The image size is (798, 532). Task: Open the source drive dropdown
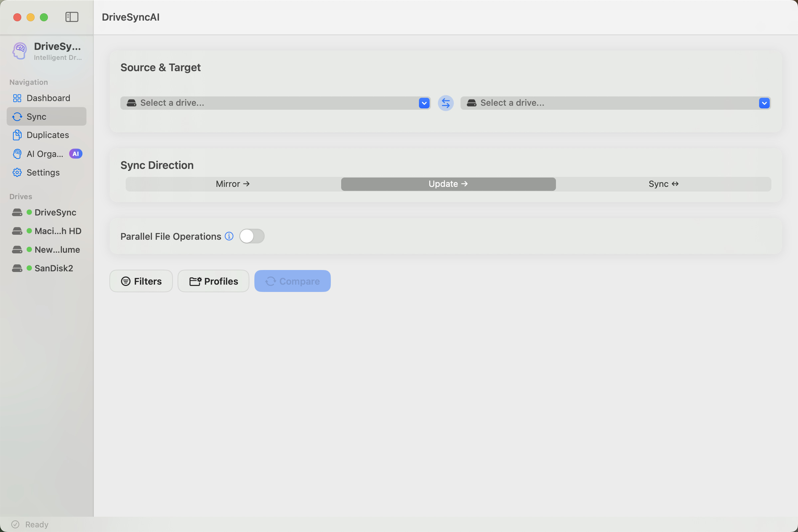click(275, 103)
